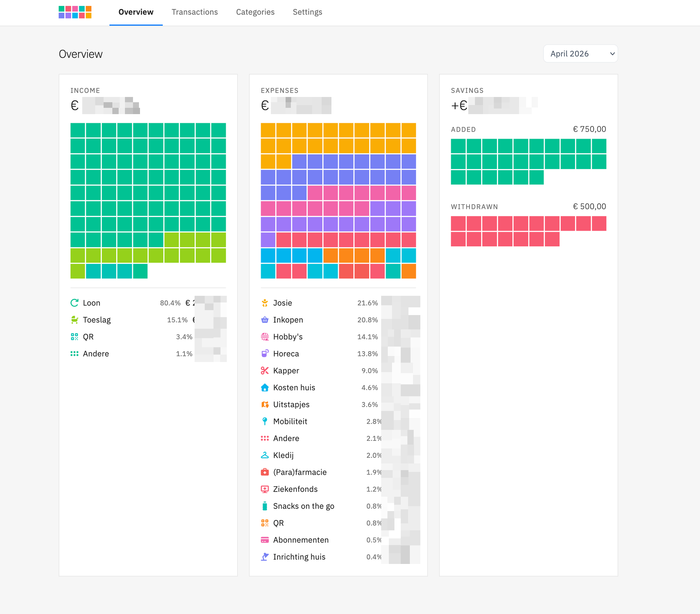
Task: Click the Kosten huis house icon
Action: [265, 388]
